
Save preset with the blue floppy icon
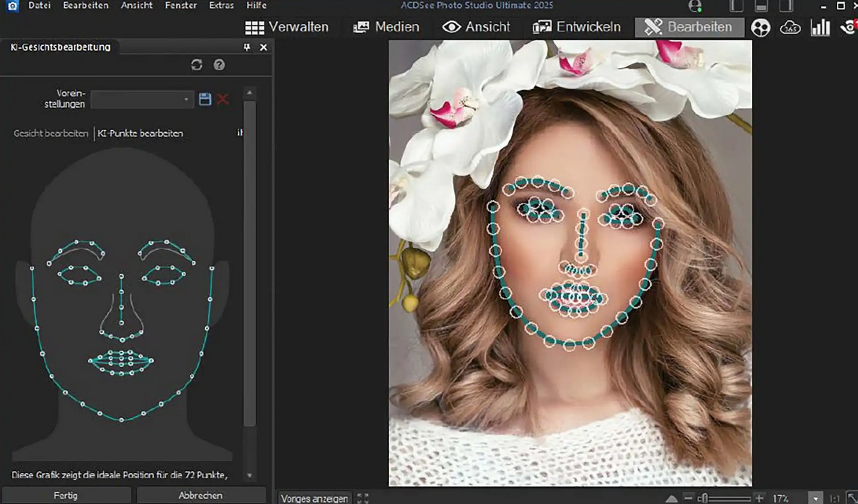click(205, 99)
